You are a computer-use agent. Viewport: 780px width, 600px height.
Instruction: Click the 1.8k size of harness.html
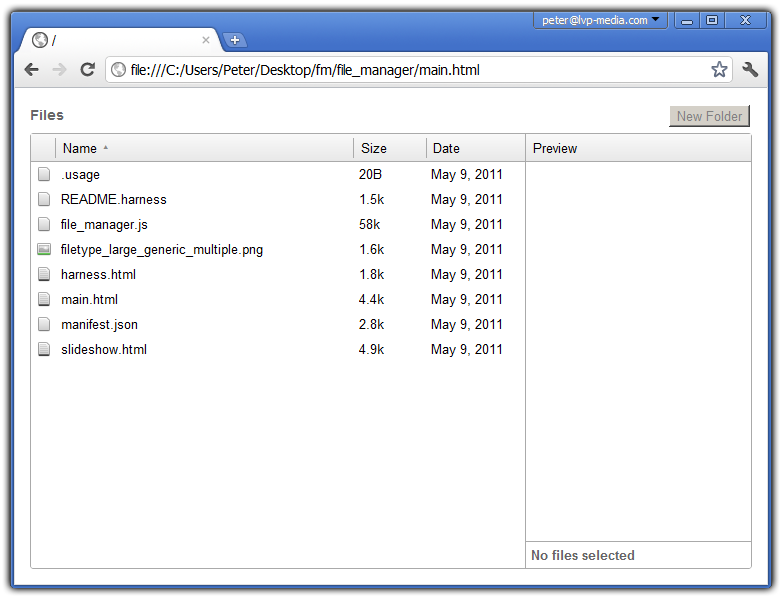[x=372, y=274]
